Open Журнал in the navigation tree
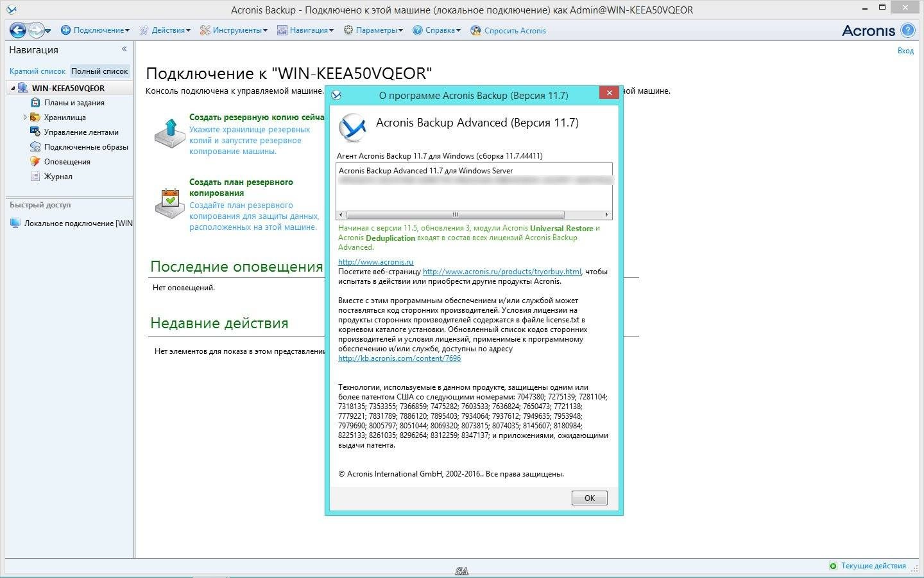The width and height of the screenshot is (924, 578). (x=58, y=177)
